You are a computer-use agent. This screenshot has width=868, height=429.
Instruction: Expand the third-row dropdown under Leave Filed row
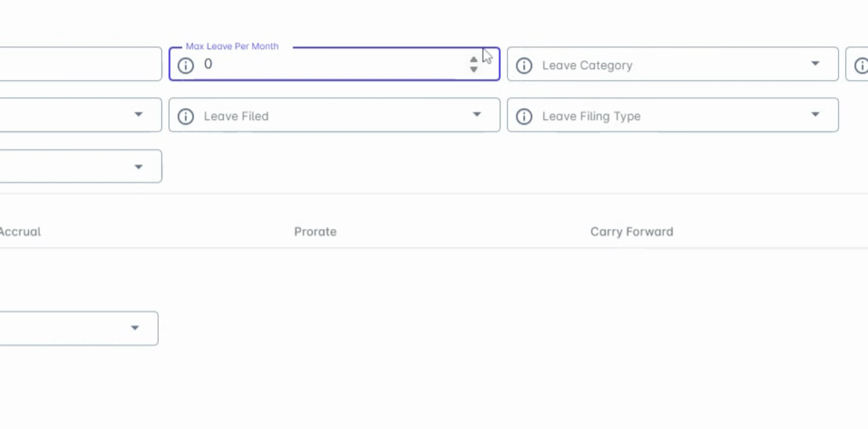(x=138, y=167)
